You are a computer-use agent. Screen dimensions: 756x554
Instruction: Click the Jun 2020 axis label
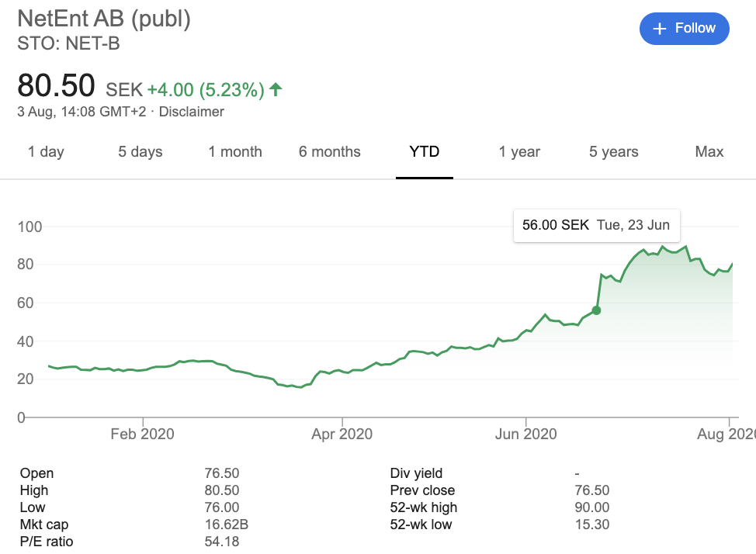coord(526,434)
